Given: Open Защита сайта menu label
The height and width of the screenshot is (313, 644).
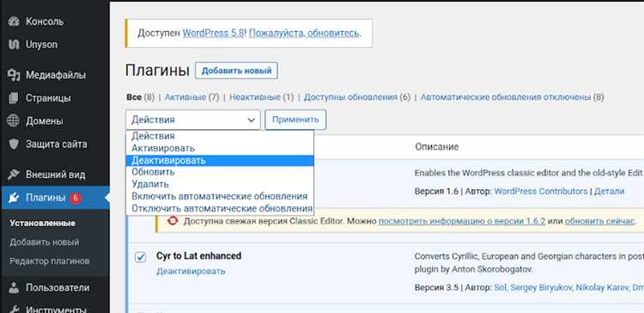Looking at the screenshot, I should [x=57, y=144].
